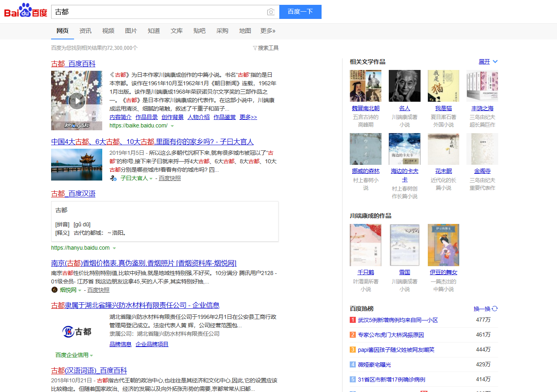The image size is (557, 392).
Task: Click the 古都 company logo image
Action: pos(76,332)
